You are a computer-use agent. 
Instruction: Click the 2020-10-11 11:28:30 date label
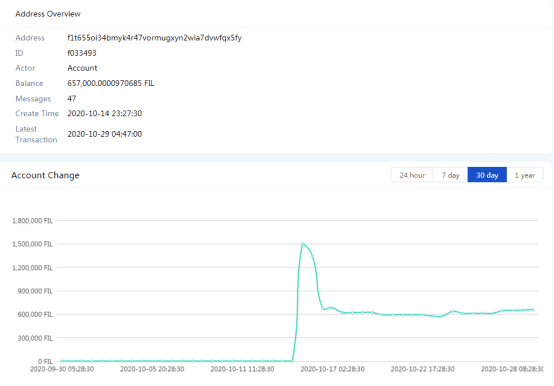pyautogui.click(x=242, y=369)
